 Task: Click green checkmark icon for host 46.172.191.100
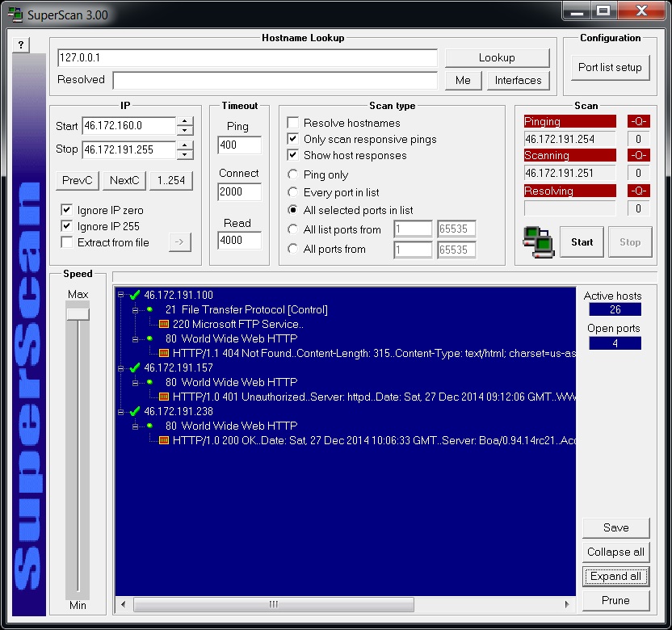[135, 295]
